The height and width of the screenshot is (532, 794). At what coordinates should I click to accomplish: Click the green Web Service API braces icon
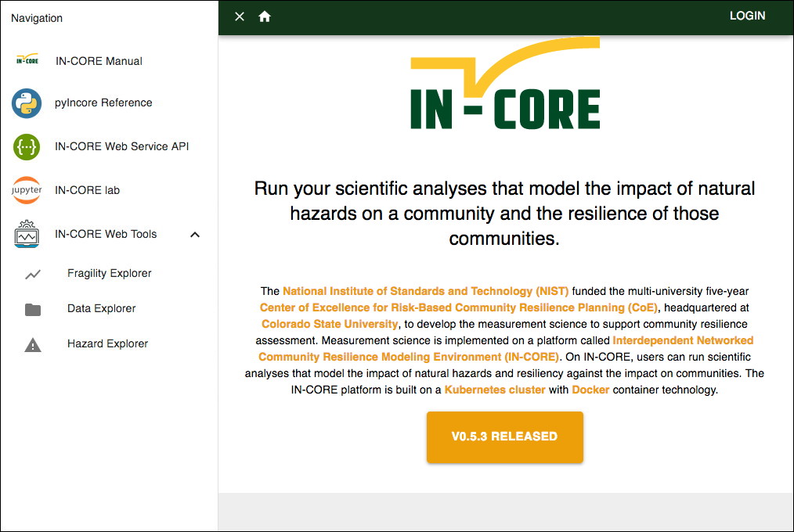[27, 146]
